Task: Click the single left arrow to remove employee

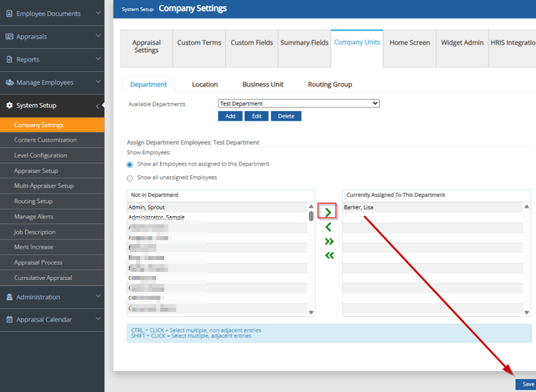Action: click(328, 227)
